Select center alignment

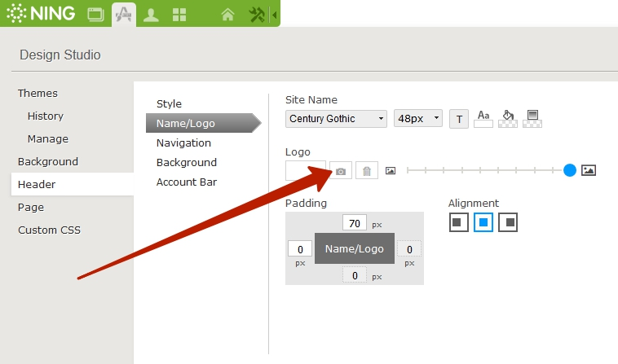coord(483,222)
